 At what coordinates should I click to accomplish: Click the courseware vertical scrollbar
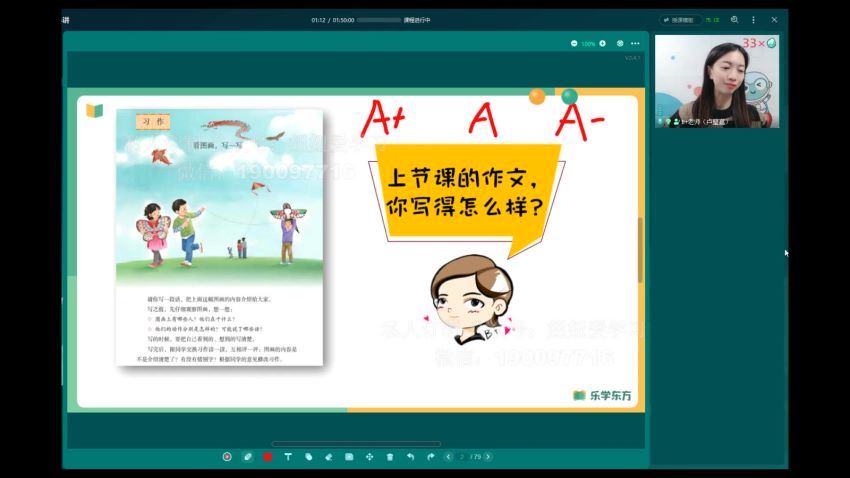pos(640,250)
